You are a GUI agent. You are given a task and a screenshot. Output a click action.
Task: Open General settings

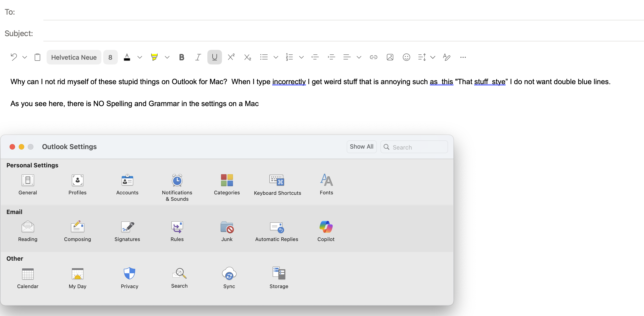pyautogui.click(x=28, y=184)
